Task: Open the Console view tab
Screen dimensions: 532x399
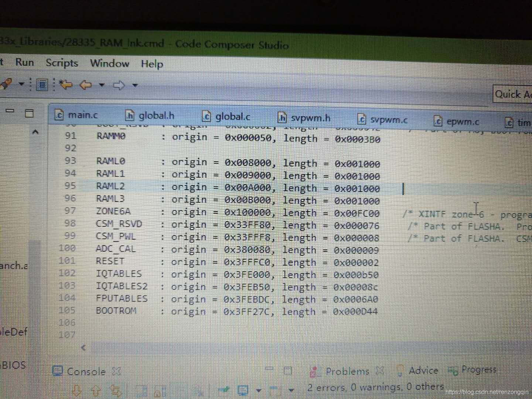Action: tap(86, 371)
